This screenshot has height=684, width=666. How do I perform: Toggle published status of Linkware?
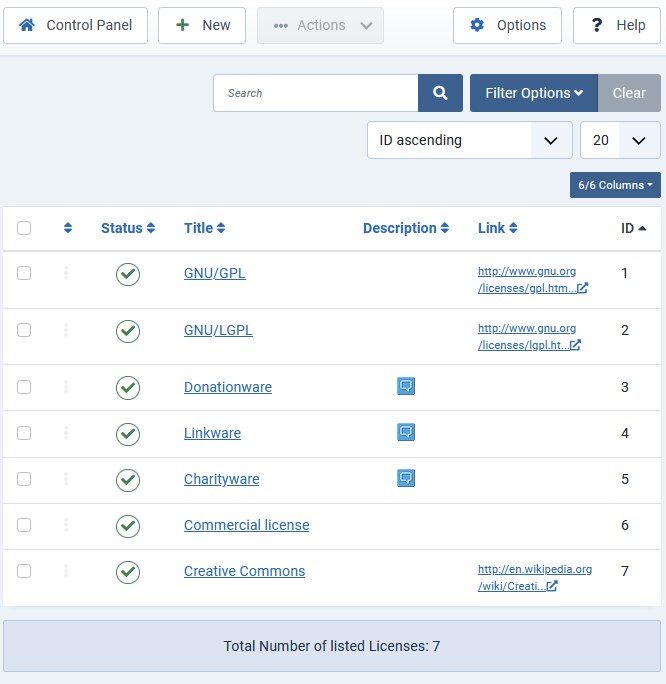(128, 434)
